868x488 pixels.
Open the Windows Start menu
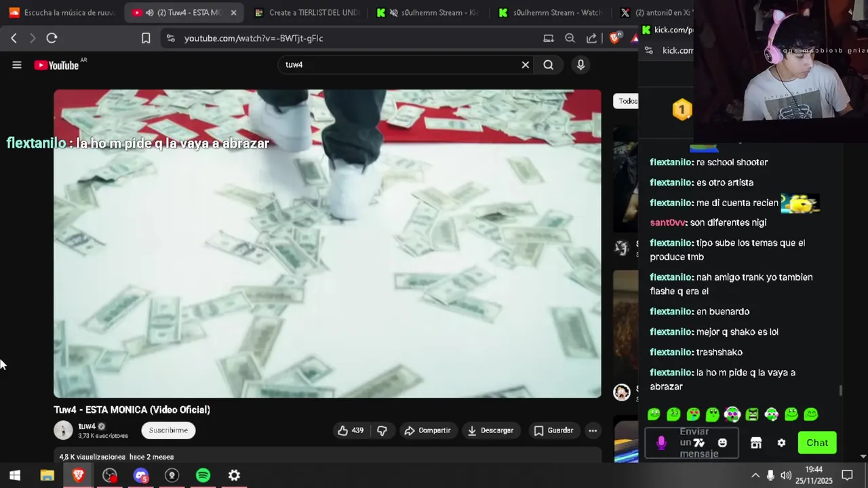click(x=15, y=476)
